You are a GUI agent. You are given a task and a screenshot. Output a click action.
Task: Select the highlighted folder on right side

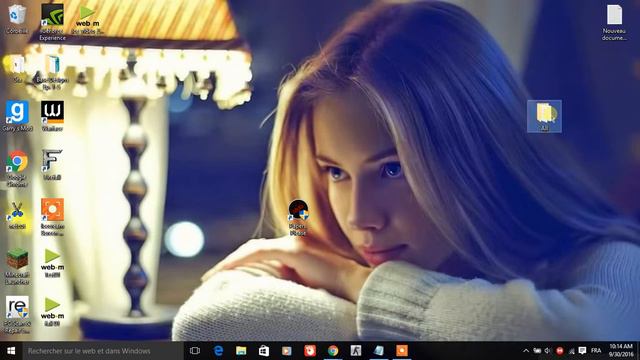pos(544,116)
